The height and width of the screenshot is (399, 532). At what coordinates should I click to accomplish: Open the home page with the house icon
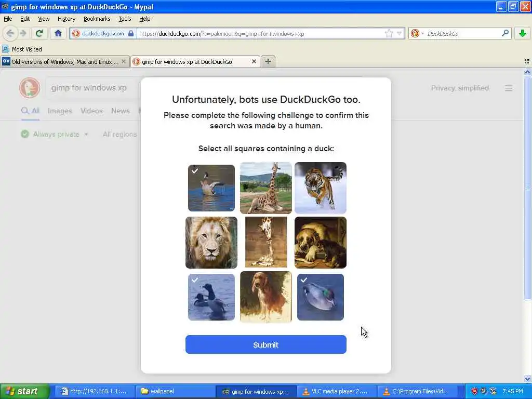tap(58, 33)
